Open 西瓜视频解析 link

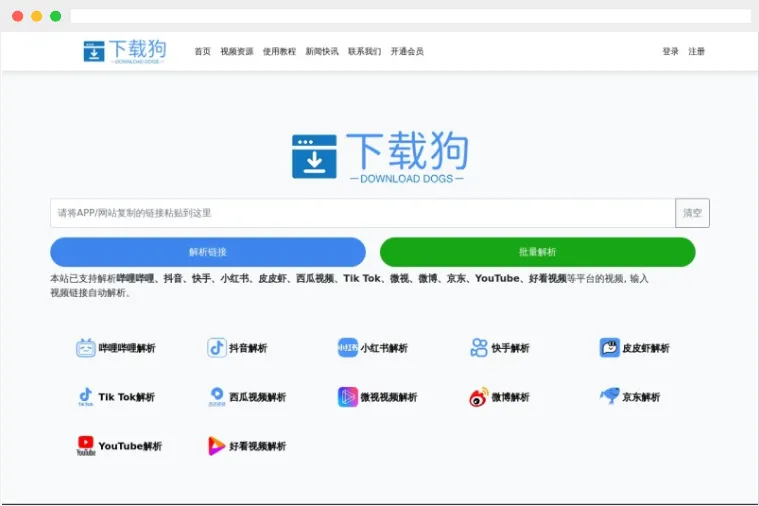tap(258, 397)
